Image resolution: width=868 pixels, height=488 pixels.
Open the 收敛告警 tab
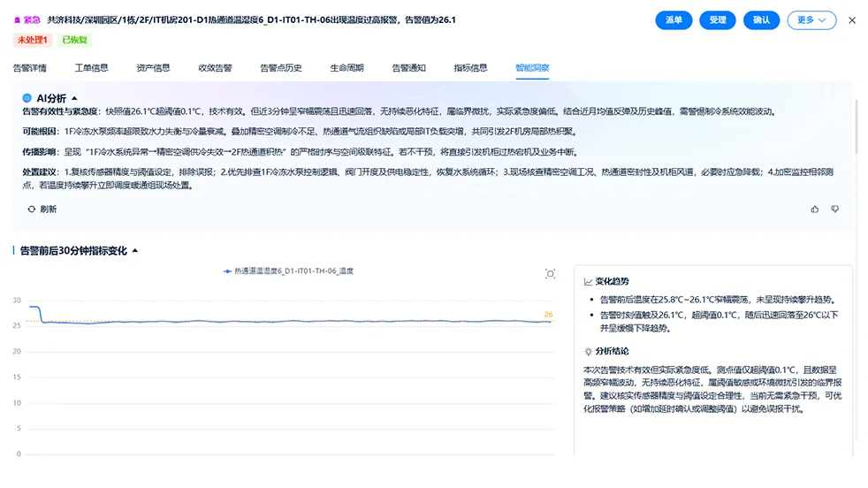pos(216,68)
